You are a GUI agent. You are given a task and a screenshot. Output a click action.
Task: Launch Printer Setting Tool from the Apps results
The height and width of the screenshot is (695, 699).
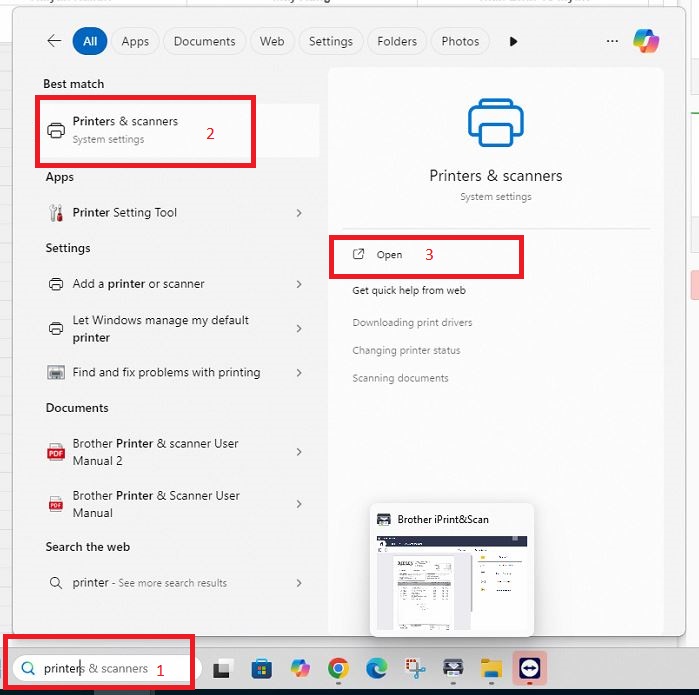pos(174,213)
